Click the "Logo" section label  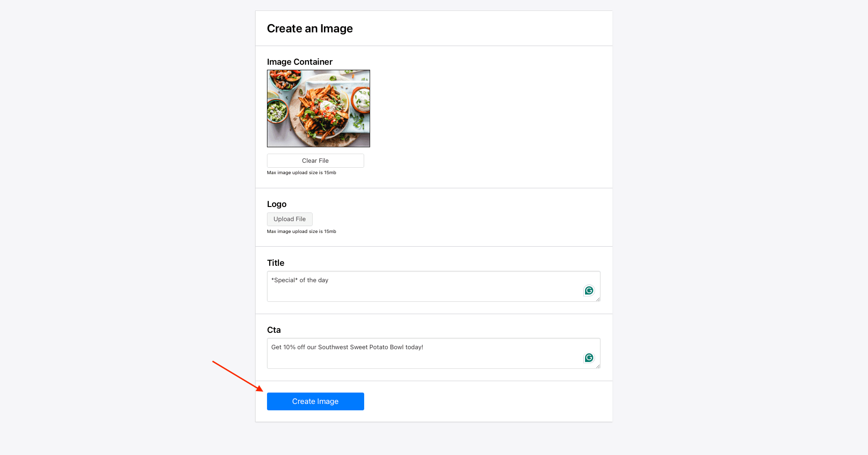point(277,204)
